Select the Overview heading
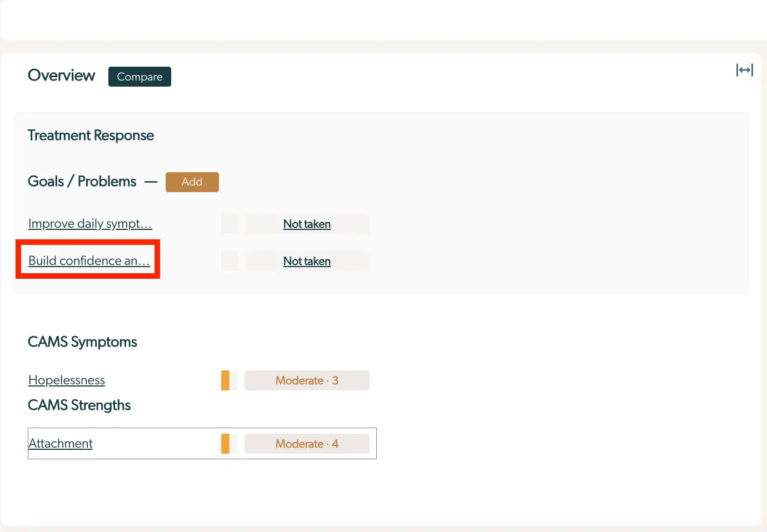Image resolution: width=767 pixels, height=532 pixels. [x=61, y=76]
